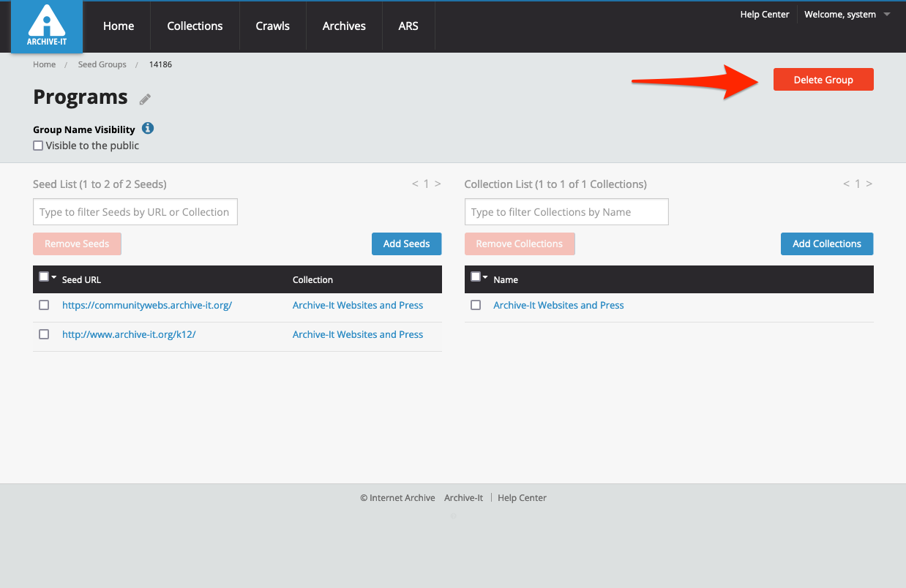Open Collection List select-all dropdown arrow
The height and width of the screenshot is (588, 906).
[x=485, y=277]
